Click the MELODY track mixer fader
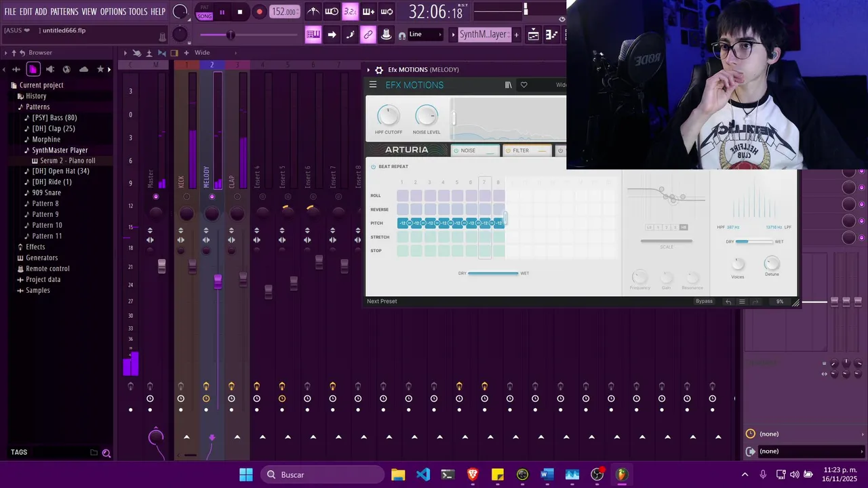This screenshot has height=488, width=868. (x=218, y=281)
